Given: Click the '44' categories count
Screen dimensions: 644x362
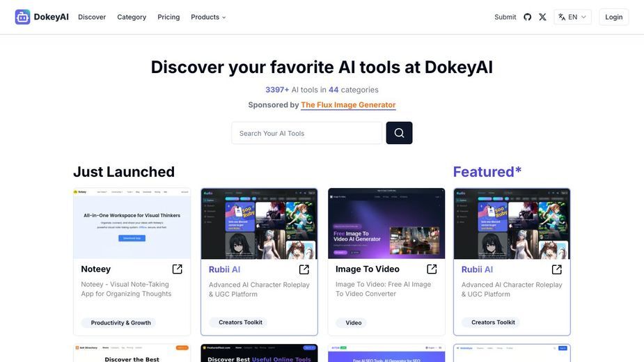Looking at the screenshot, I should (x=333, y=90).
